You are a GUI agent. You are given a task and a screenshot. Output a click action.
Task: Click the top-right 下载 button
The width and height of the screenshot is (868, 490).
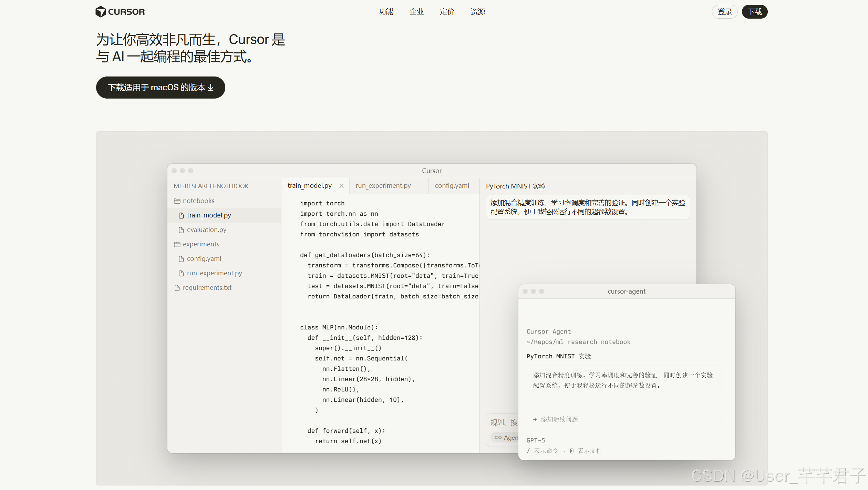[x=754, y=12]
